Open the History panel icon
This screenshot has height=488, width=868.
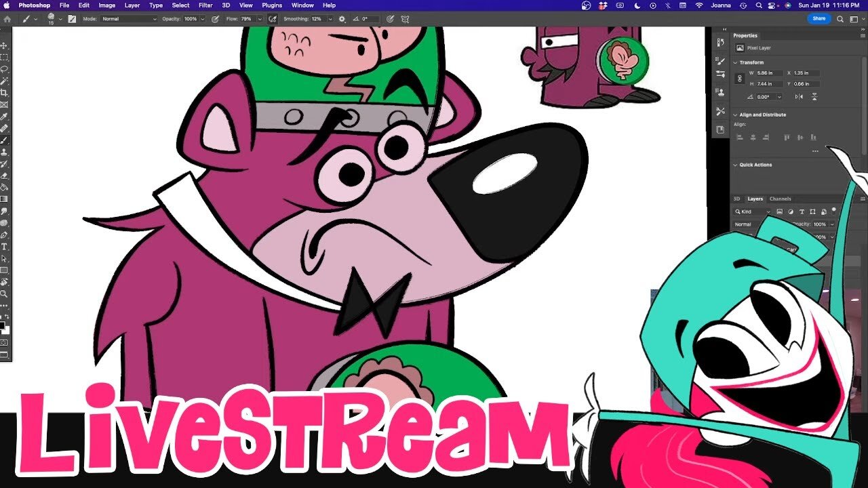pyautogui.click(x=720, y=42)
